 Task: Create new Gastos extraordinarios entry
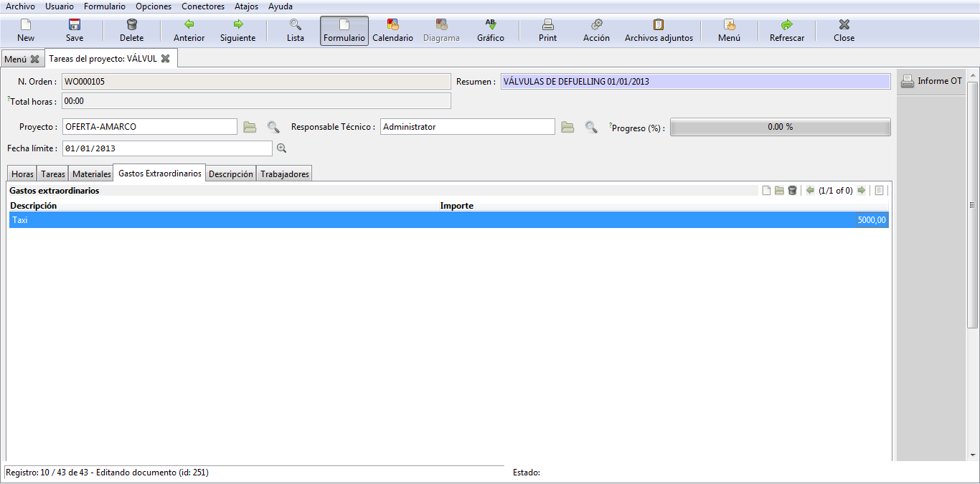click(x=766, y=191)
